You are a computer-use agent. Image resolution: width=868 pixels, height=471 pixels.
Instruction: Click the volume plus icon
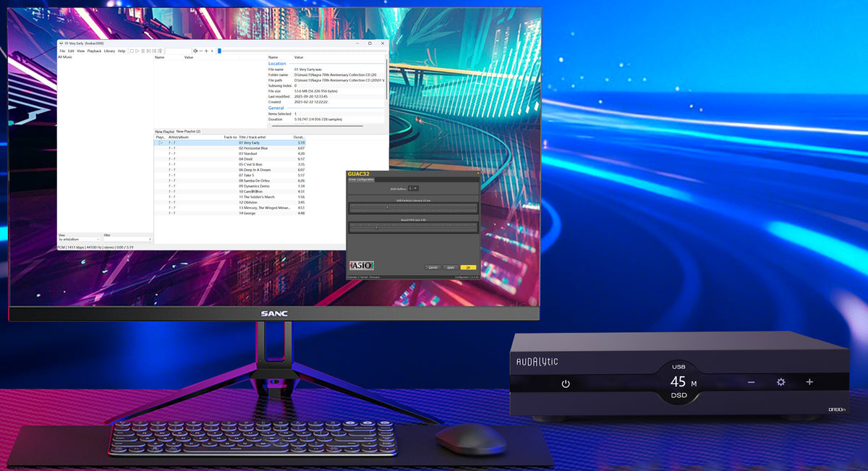(x=206, y=51)
